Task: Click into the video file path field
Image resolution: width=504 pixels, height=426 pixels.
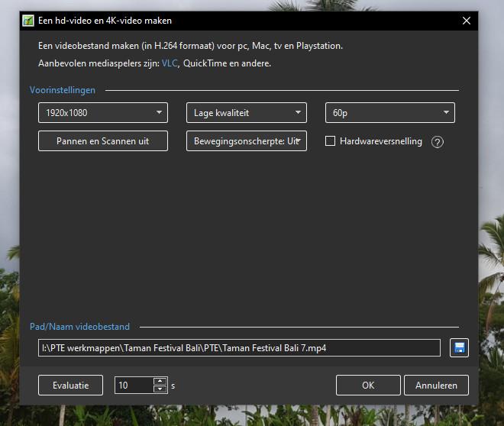Action: point(239,348)
